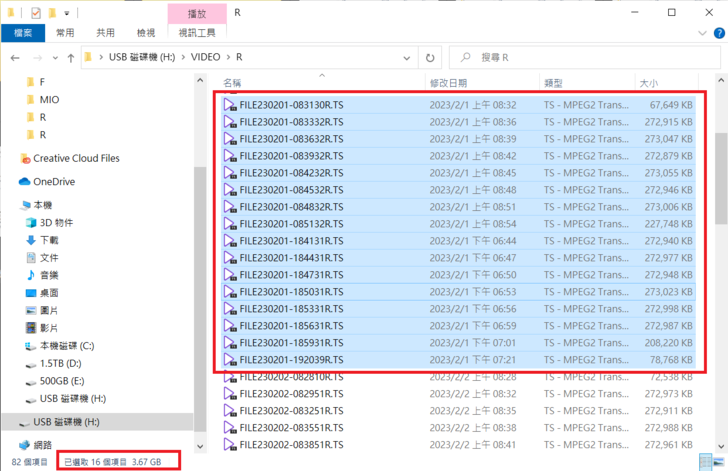Select file FILE230201-185031R.TS
Viewport: 728px width, 471px height.
coord(291,292)
